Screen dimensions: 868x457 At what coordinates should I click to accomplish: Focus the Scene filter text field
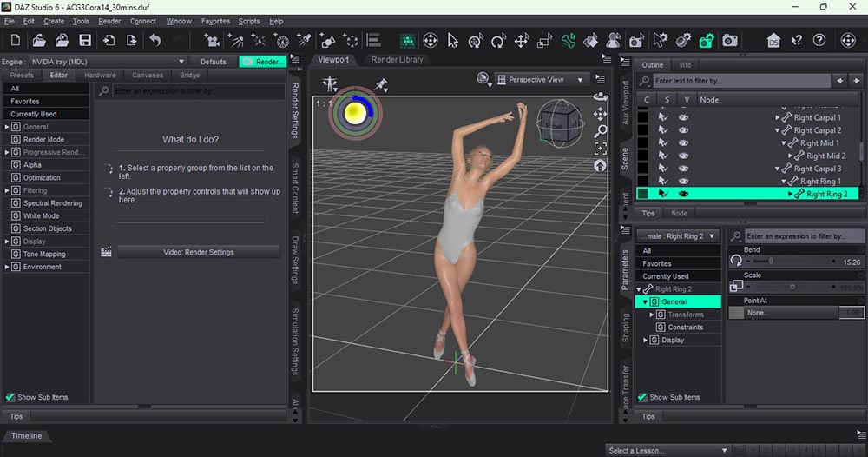pyautogui.click(x=741, y=81)
